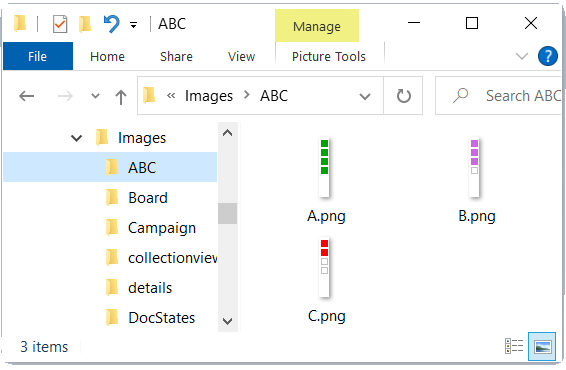This screenshot has height=370, width=566.
Task: Select the B.png purple thumbnail
Action: click(x=474, y=167)
